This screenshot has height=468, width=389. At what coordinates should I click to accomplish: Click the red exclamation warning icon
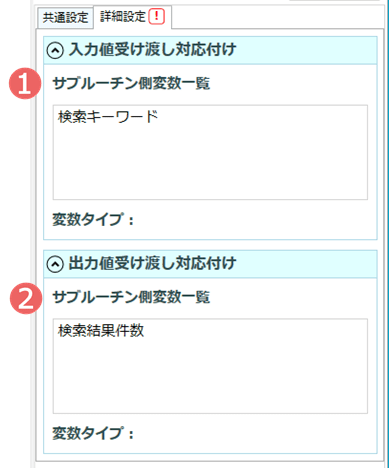157,17
